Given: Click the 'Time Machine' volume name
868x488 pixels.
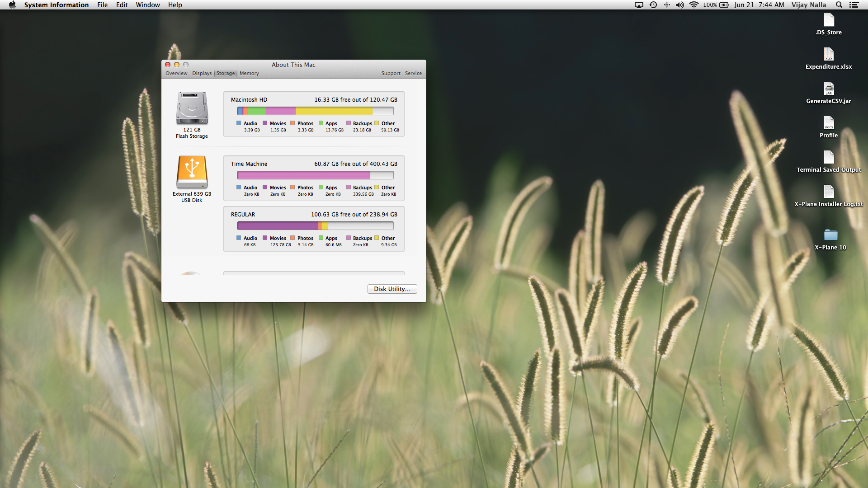Looking at the screenshot, I should click(x=249, y=164).
